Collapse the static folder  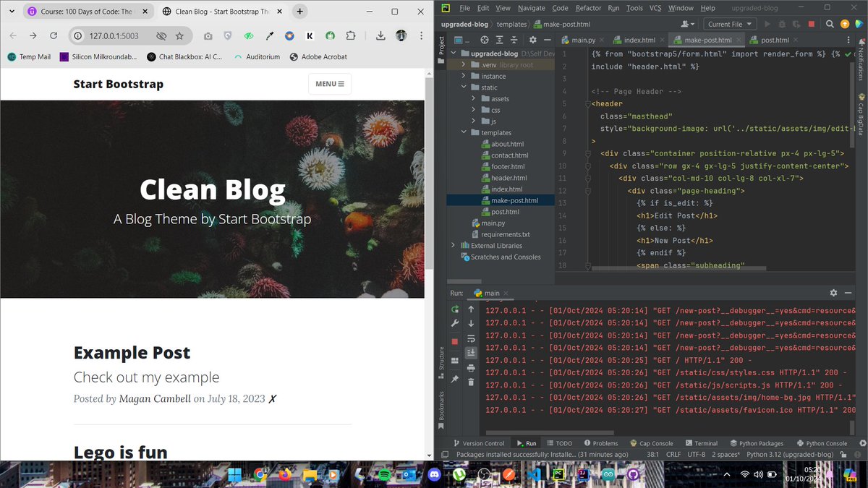pyautogui.click(x=463, y=87)
